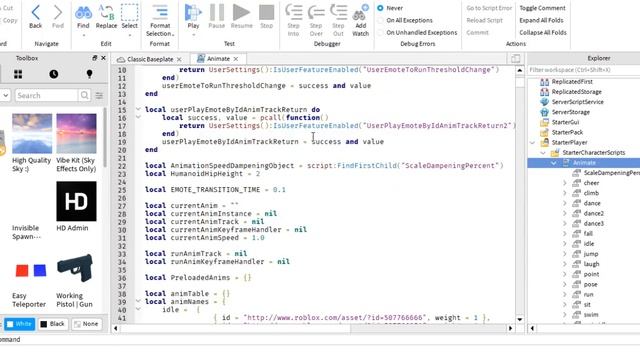Toggle the script editor split view icon
Screen dimensions: 640x360
(x=516, y=59)
